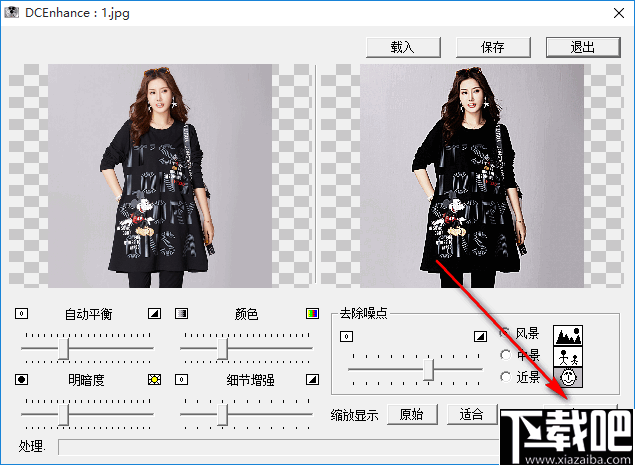Click the 自动平衡 minimum icon
The height and width of the screenshot is (465, 635).
pos(21,313)
